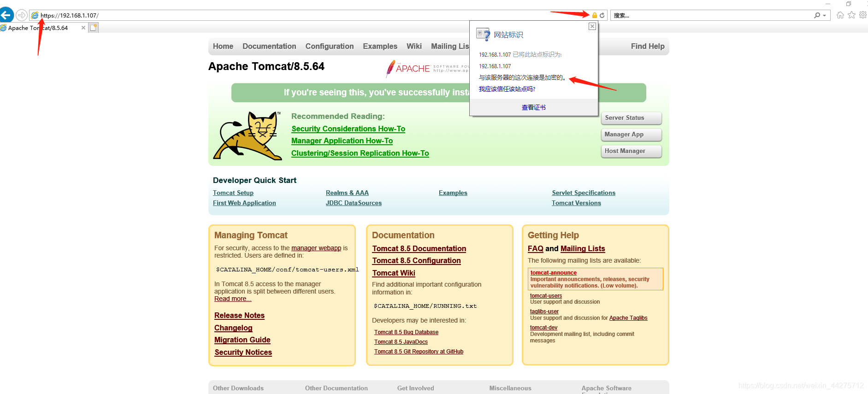Screen dimensions: 868x394
Task: Open Tomcat 8.5 Documentation link
Action: 419,249
